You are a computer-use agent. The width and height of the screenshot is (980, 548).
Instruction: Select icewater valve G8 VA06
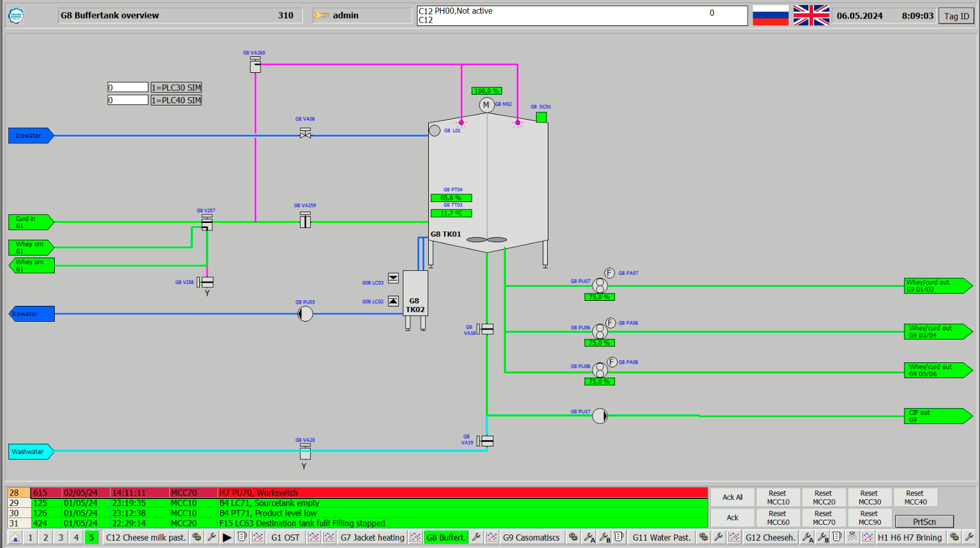[305, 133]
